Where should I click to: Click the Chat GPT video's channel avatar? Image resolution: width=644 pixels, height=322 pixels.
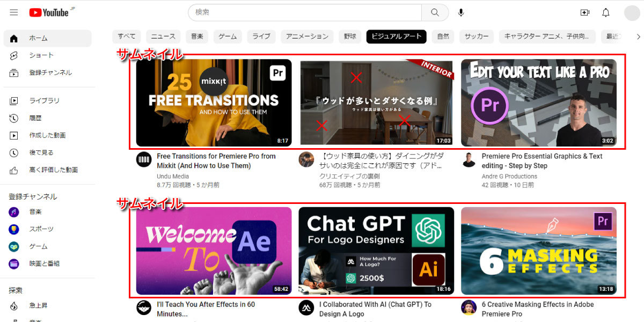click(306, 308)
